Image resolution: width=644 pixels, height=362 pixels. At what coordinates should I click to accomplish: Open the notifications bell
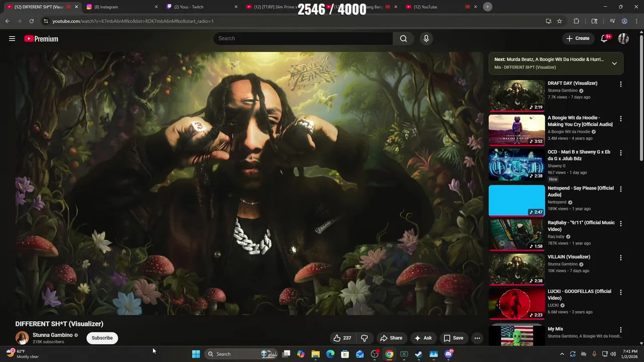(x=605, y=39)
